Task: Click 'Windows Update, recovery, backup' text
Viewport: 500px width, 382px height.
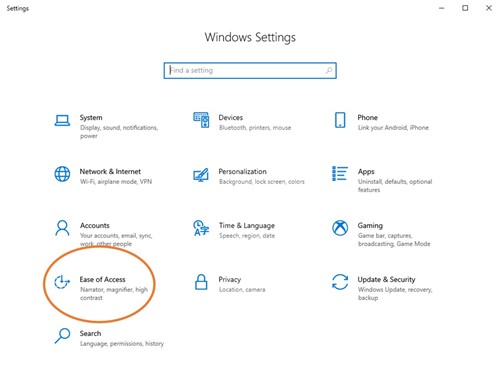Action: click(395, 294)
